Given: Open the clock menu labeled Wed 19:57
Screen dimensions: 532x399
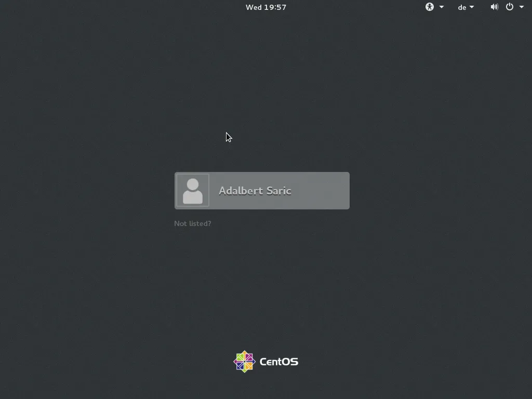Looking at the screenshot, I should tap(265, 7).
